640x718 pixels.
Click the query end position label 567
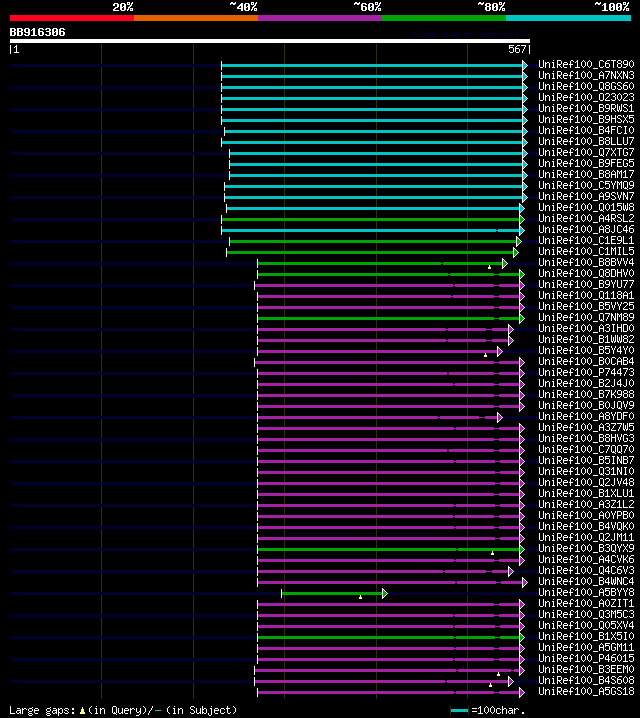tap(517, 49)
